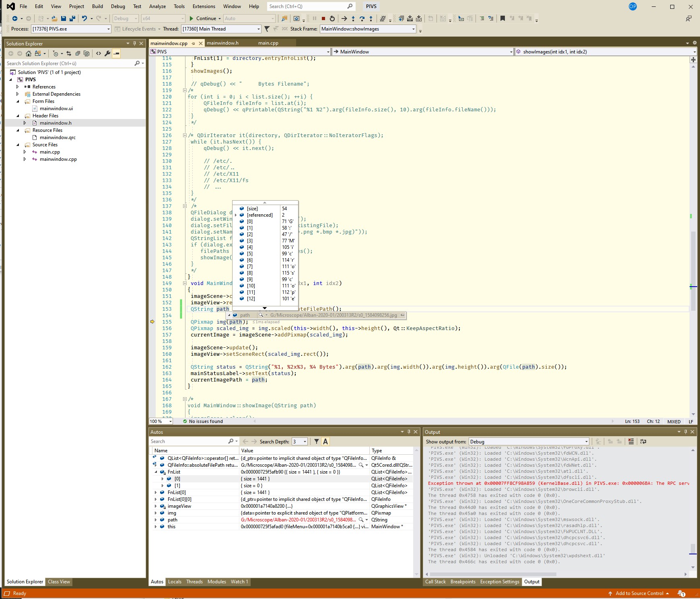Toggle the highlighted 'A' button in Autos toolbar

tap(325, 441)
